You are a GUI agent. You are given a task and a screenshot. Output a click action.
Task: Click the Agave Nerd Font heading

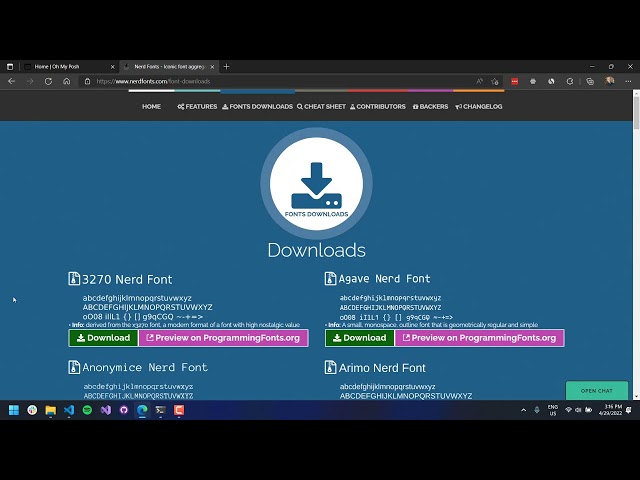click(x=384, y=279)
